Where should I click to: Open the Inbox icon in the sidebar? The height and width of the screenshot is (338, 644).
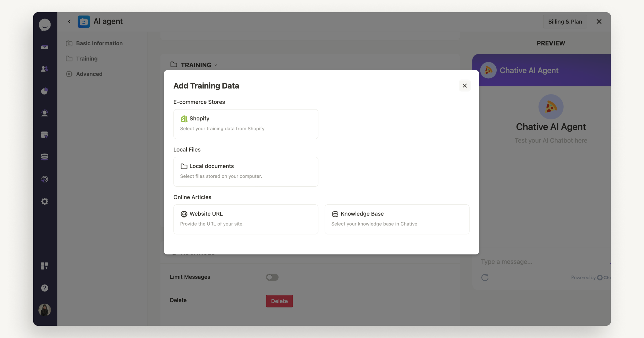pos(45,47)
